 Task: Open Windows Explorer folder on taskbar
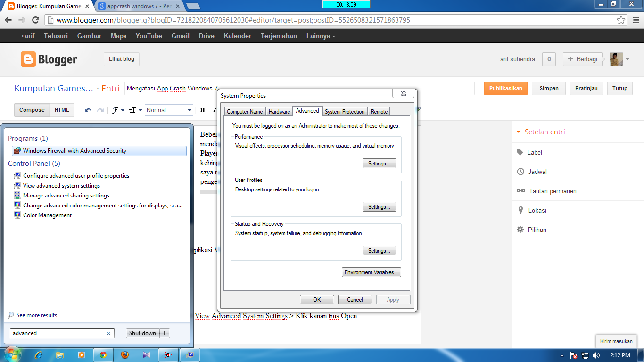click(x=60, y=355)
